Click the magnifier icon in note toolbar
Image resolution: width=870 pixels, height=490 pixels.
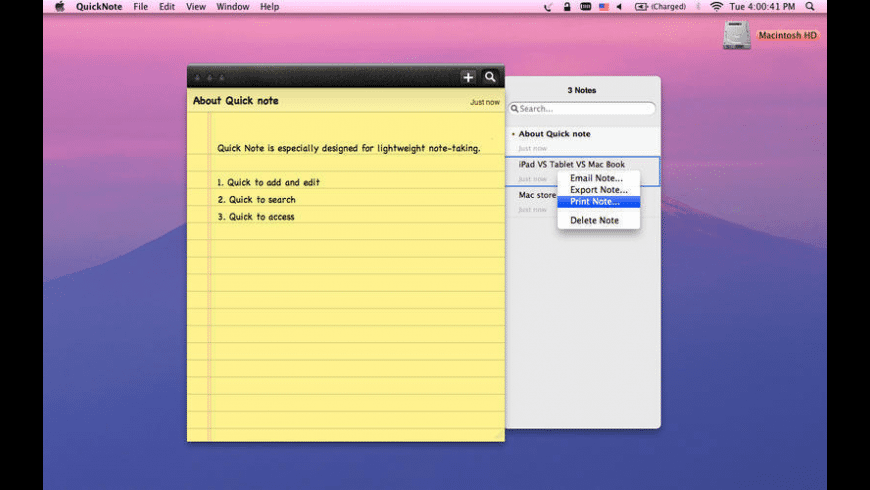(490, 77)
